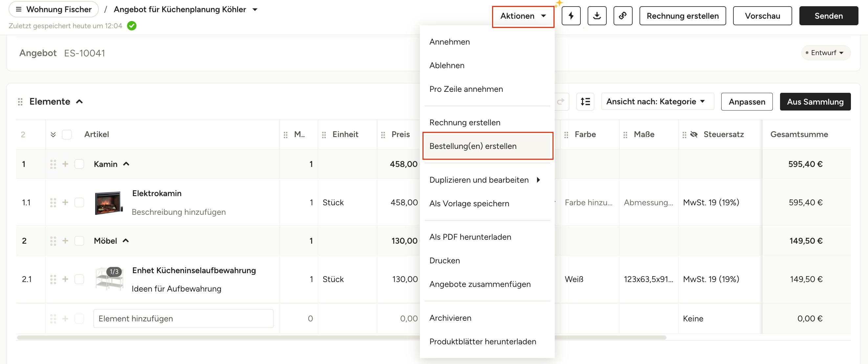
Task: Click the Steuersatz column drag handle
Action: tap(684, 135)
